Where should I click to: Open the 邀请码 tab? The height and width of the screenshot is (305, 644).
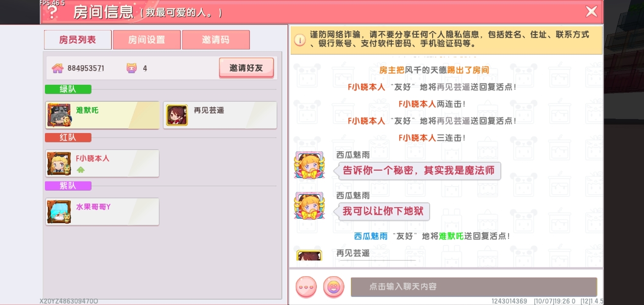tap(216, 40)
